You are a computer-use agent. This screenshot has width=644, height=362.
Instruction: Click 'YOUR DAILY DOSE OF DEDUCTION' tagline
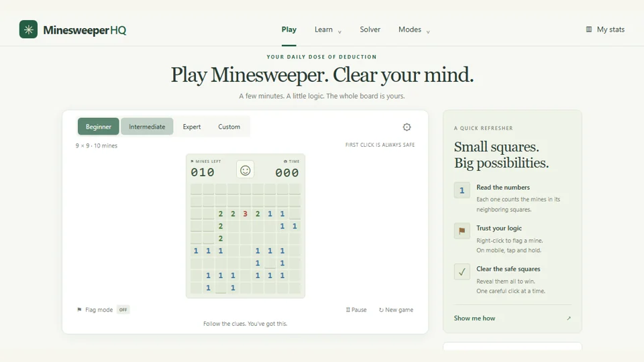tap(321, 57)
